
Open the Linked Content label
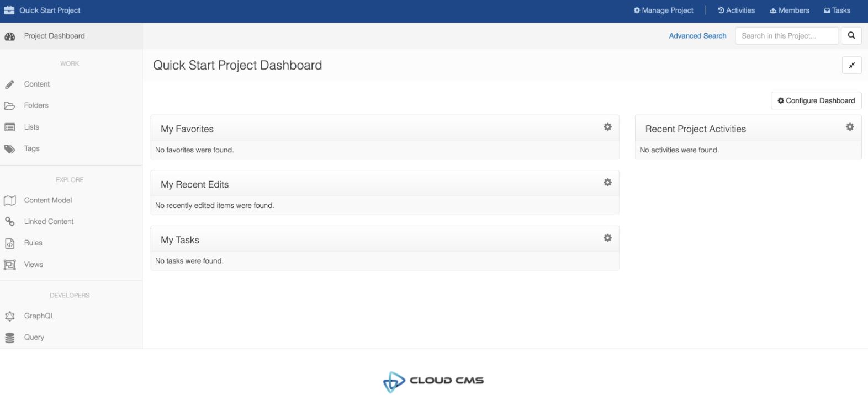click(x=49, y=222)
